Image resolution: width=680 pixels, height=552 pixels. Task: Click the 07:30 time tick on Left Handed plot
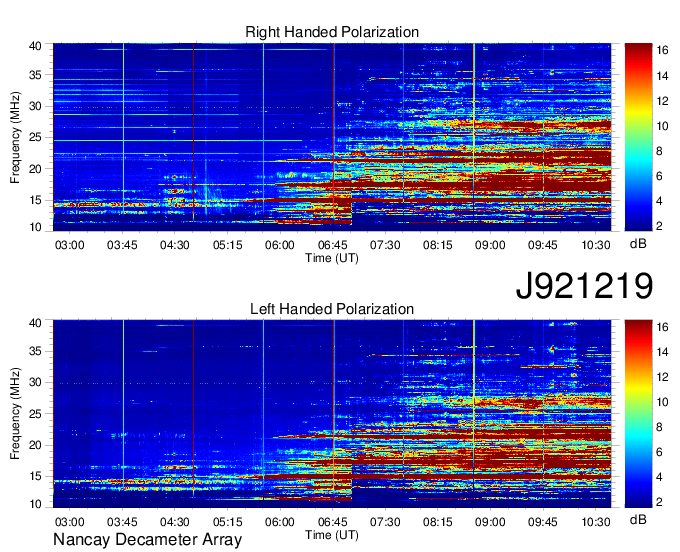385,522
